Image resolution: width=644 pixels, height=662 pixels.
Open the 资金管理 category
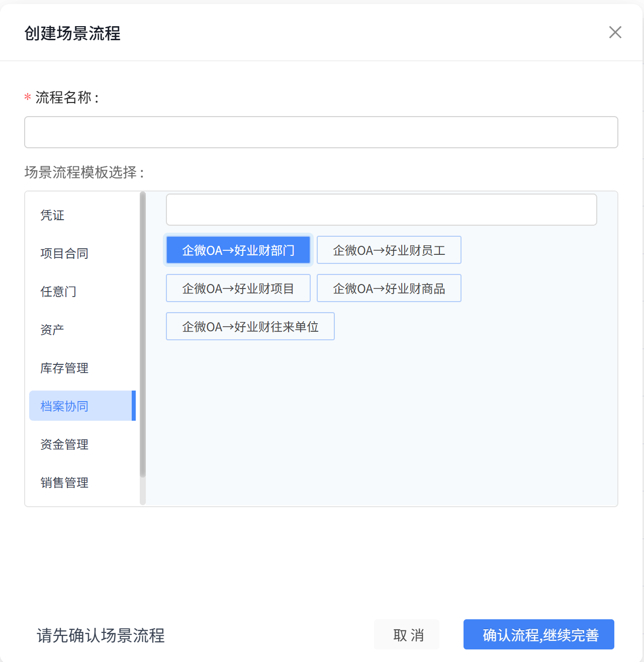click(x=64, y=444)
